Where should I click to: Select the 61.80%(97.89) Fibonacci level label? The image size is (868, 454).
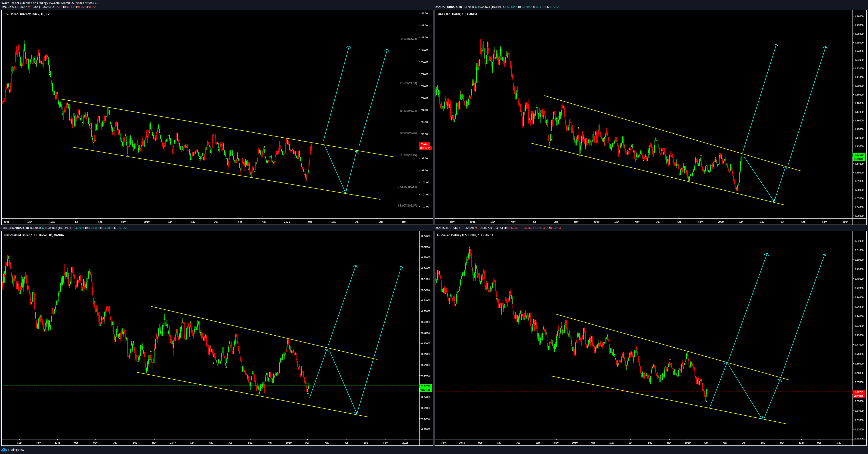coord(408,155)
